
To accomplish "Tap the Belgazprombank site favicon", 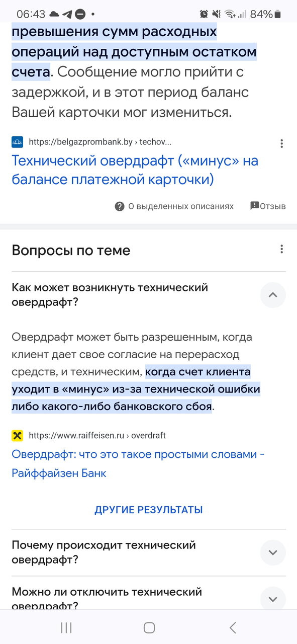I will [18, 142].
